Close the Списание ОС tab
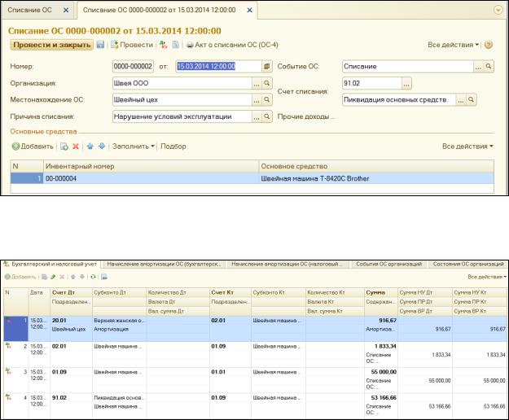 pos(66,11)
